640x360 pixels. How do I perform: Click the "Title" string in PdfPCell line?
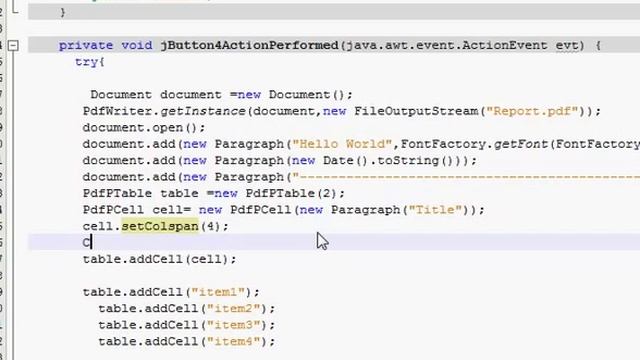pyautogui.click(x=436, y=210)
